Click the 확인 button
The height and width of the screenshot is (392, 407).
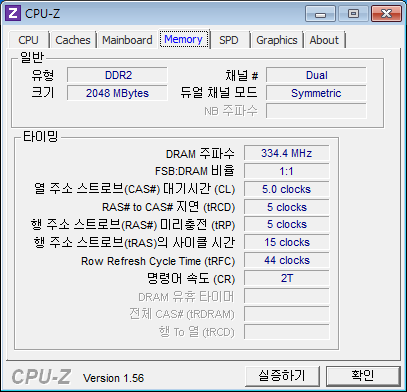[363, 376]
